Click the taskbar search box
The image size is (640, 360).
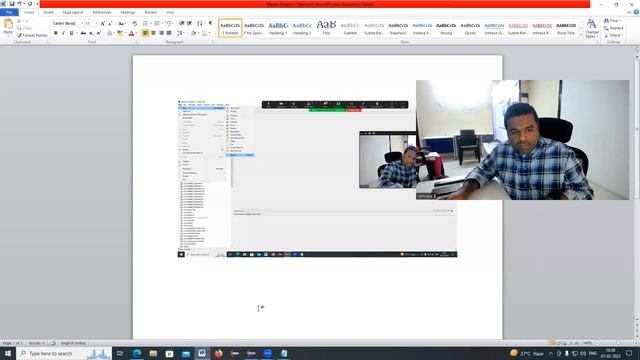click(x=64, y=353)
